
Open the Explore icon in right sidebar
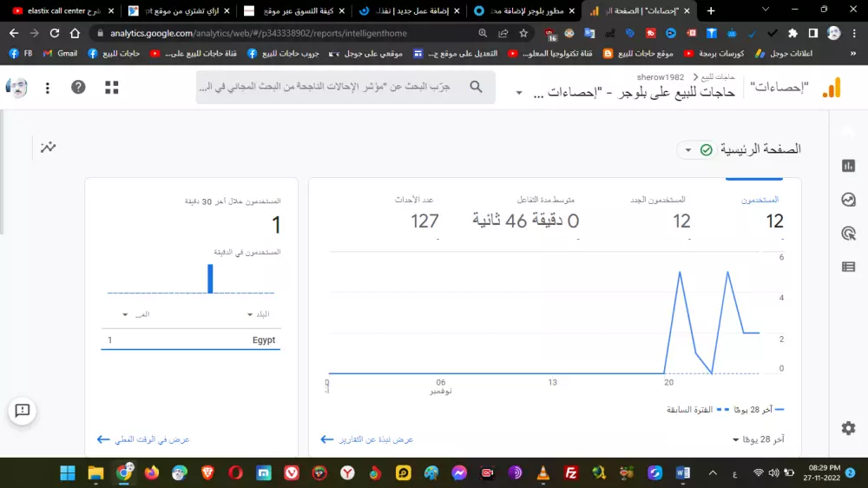point(848,200)
